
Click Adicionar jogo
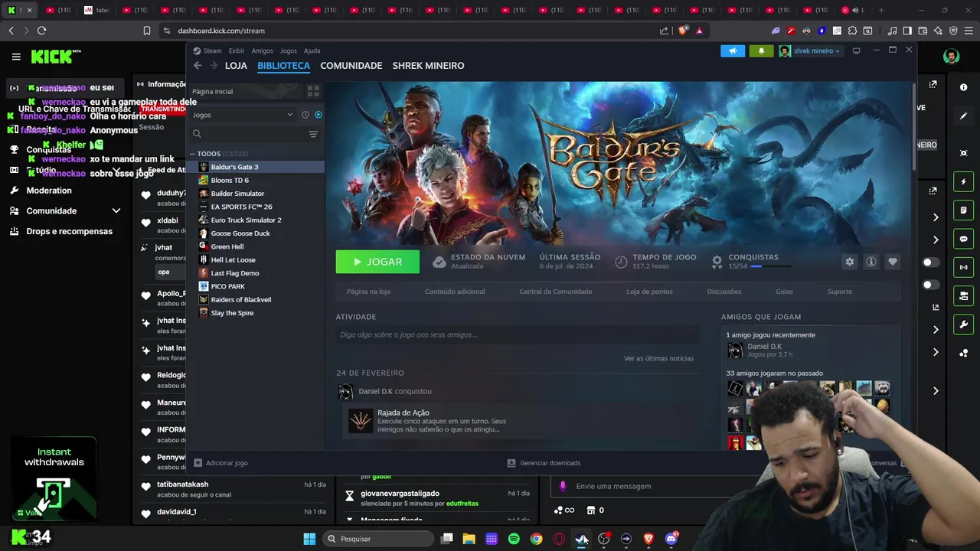[x=220, y=463]
